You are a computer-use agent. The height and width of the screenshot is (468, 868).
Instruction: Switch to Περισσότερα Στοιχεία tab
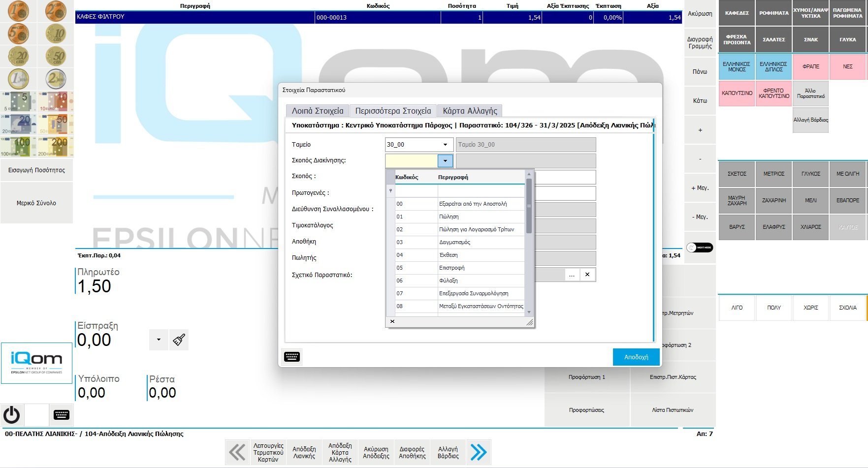[x=393, y=111]
